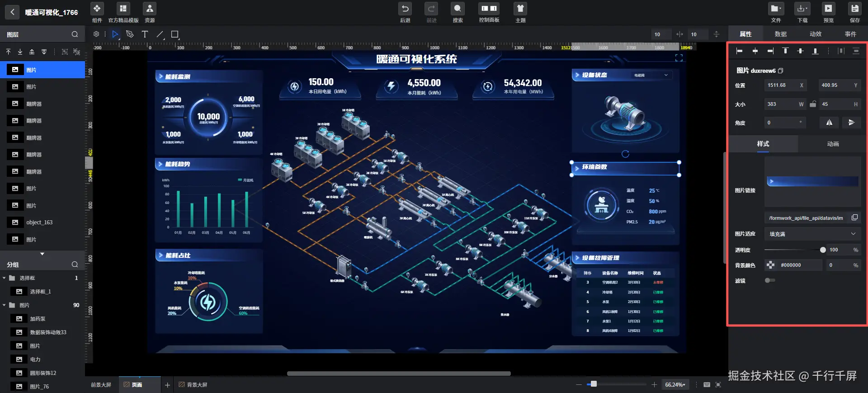Click the image link preview thumbnail
Screen dimensions: 868x393
coord(812,181)
